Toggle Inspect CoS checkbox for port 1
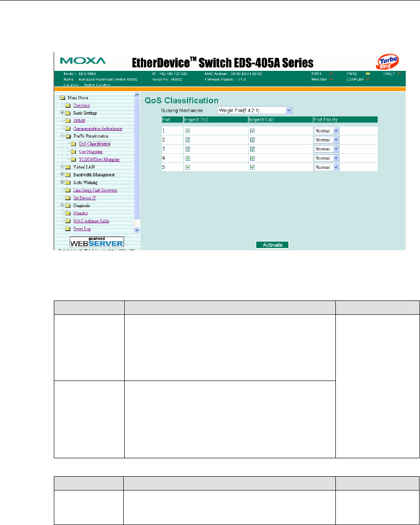The height and width of the screenshot is (525, 420). click(253, 131)
